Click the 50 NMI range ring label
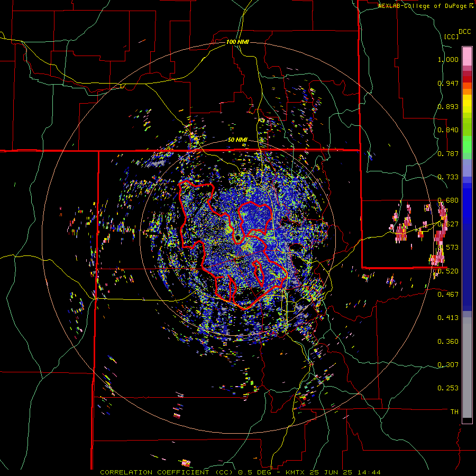 (x=237, y=140)
